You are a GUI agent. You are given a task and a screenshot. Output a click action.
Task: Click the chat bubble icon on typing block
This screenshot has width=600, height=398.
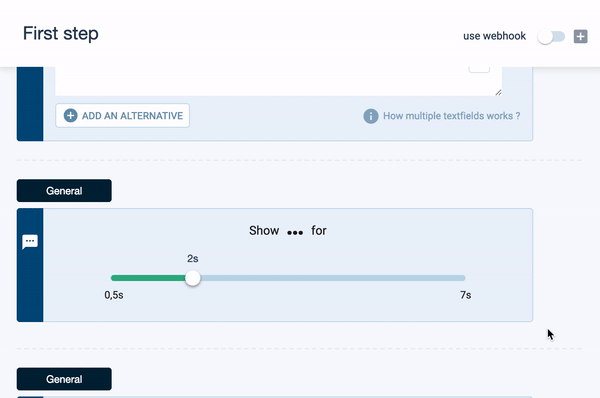point(30,241)
